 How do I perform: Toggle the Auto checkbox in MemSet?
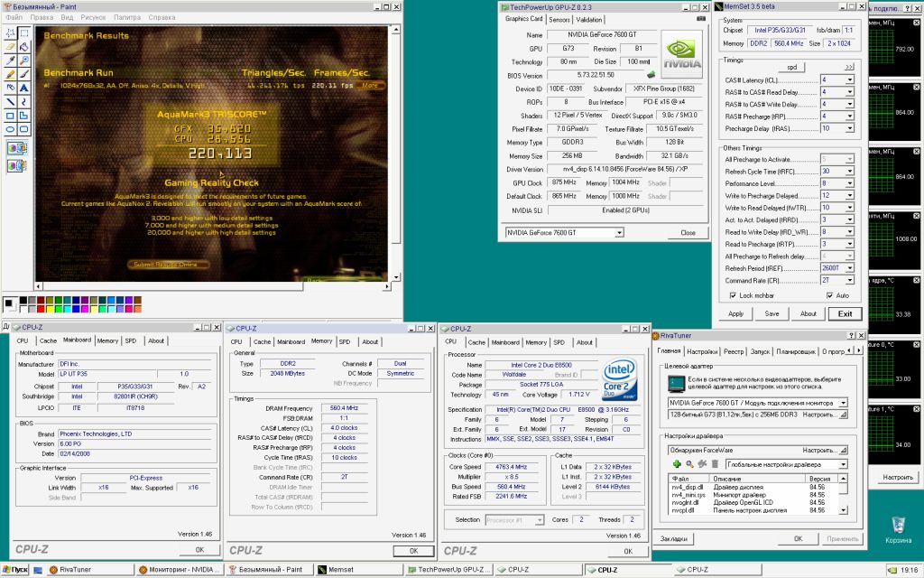tap(830, 295)
